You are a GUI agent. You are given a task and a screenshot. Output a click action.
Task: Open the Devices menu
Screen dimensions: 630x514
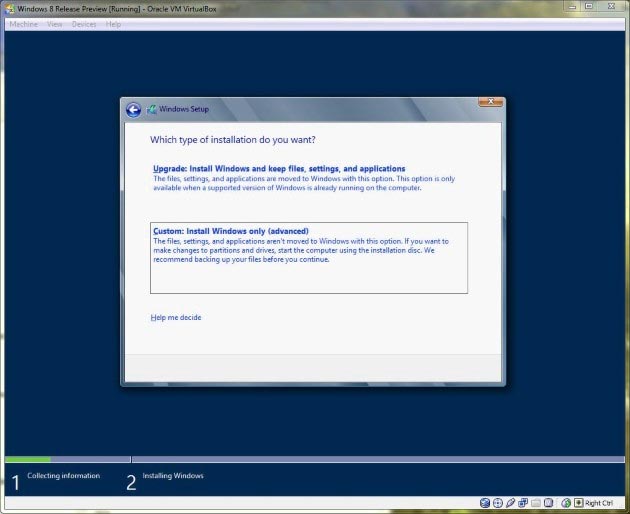[84, 24]
